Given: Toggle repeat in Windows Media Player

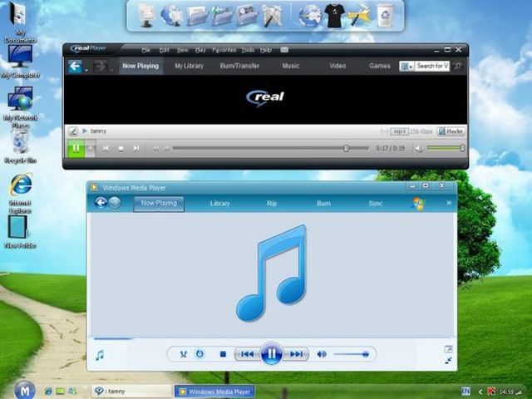Looking at the screenshot, I should click(x=199, y=354).
